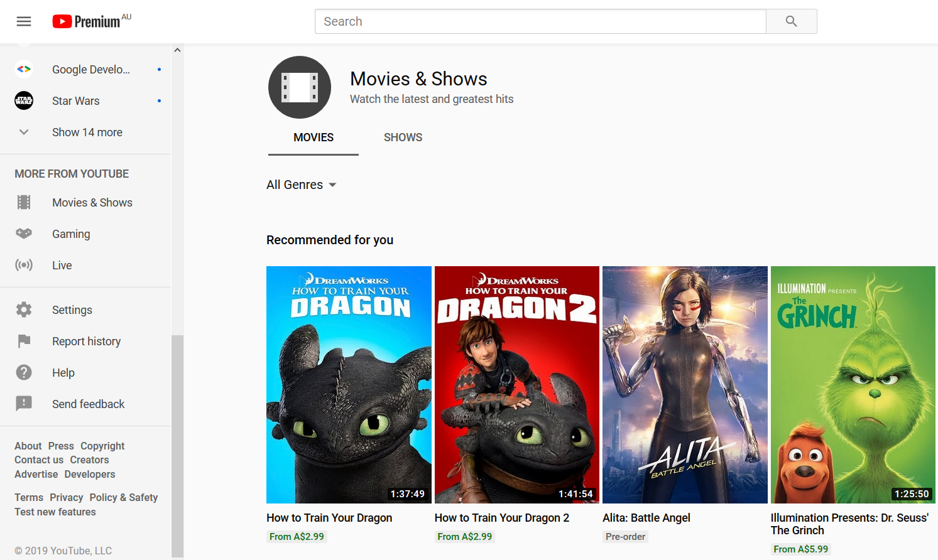The height and width of the screenshot is (560, 938).
Task: Click the Press footer link
Action: (61, 446)
